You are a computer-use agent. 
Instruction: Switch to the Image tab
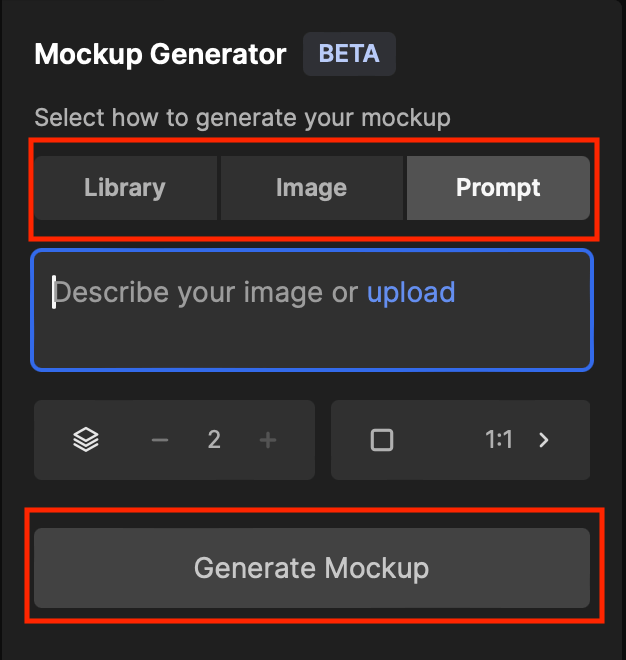pos(311,188)
